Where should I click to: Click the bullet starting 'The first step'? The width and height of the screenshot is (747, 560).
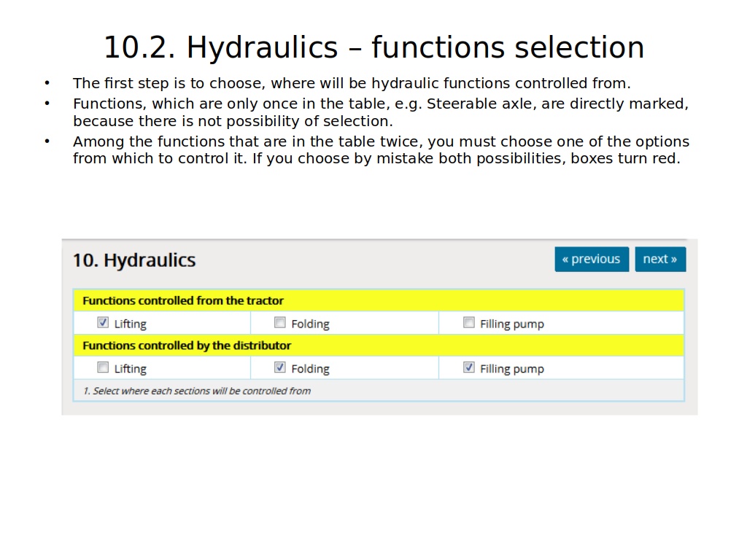tap(351, 83)
